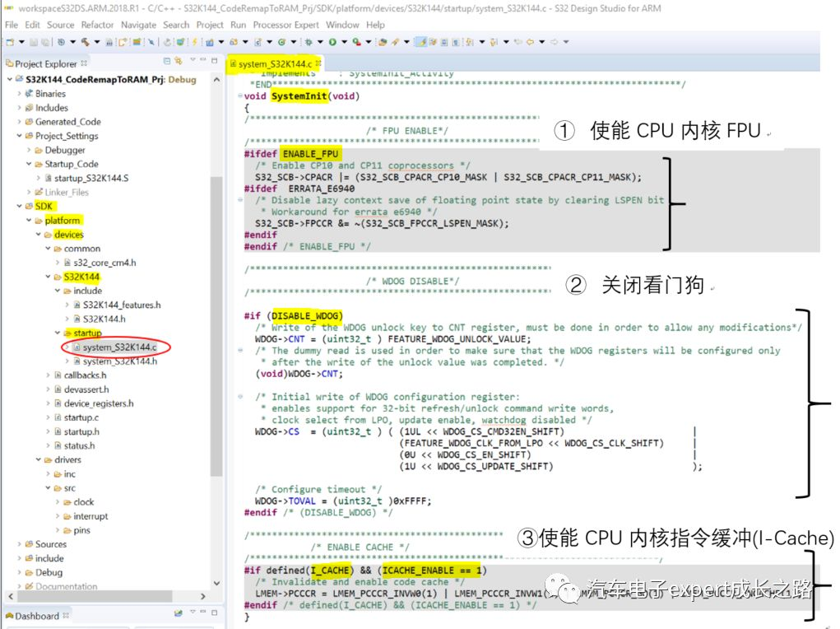Select the Build hammer icon on toolbar
The width and height of the screenshot is (840, 629).
coord(86,41)
